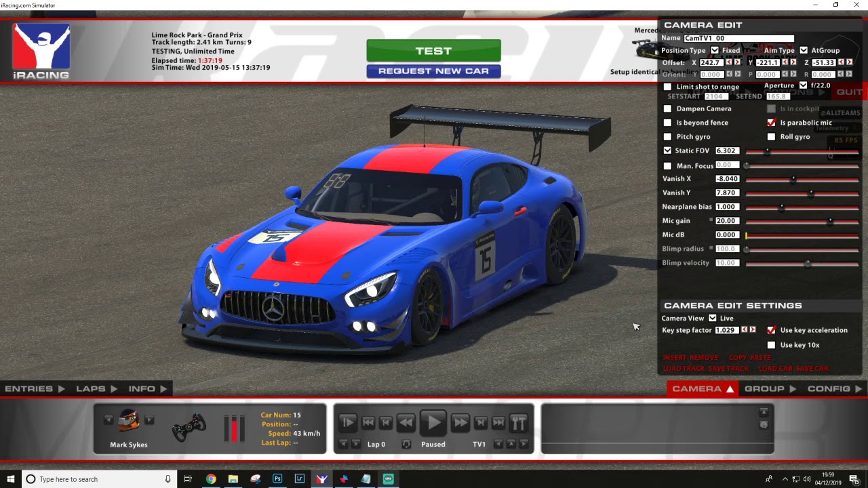Go to previous lap arrow
The height and width of the screenshot is (488, 868).
[x=343, y=444]
